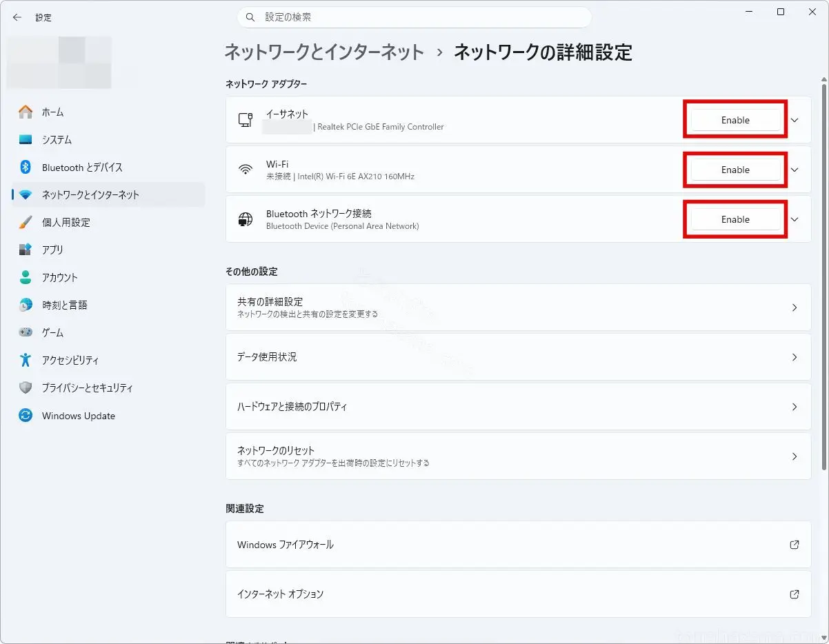Select システム in the sidebar
The image size is (829, 644).
[x=108, y=139]
